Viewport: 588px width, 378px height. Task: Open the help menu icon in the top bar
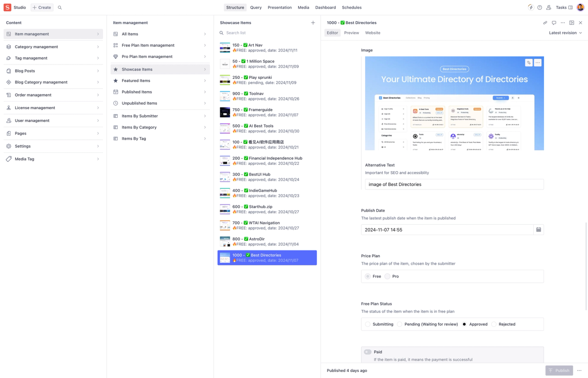539,7
